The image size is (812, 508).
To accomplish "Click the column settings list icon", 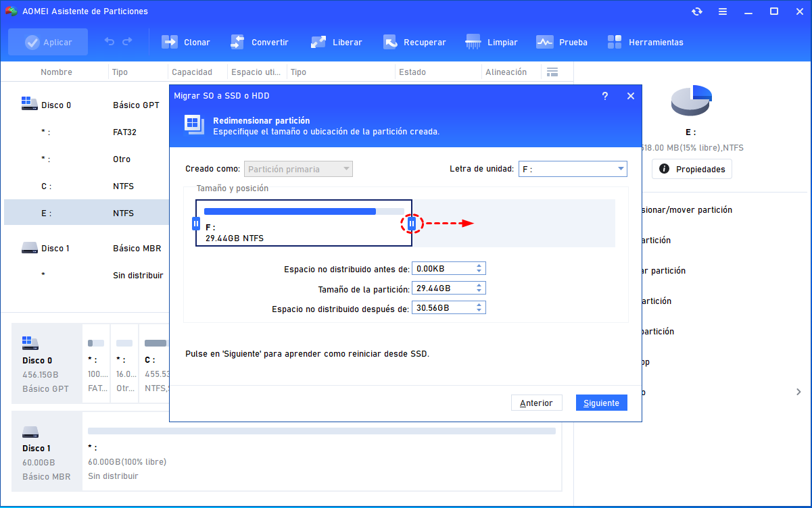I will [552, 72].
